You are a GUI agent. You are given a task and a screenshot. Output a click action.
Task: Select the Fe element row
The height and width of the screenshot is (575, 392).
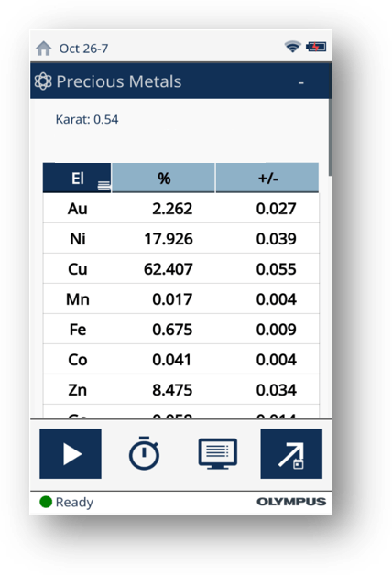pyautogui.click(x=181, y=330)
